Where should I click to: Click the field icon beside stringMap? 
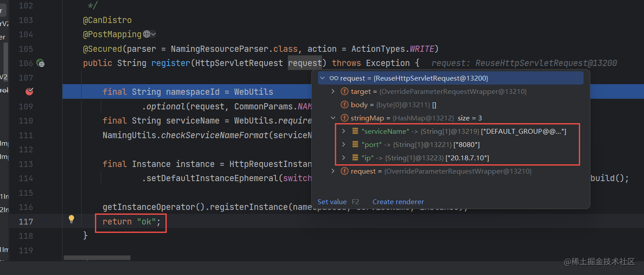pyautogui.click(x=344, y=118)
